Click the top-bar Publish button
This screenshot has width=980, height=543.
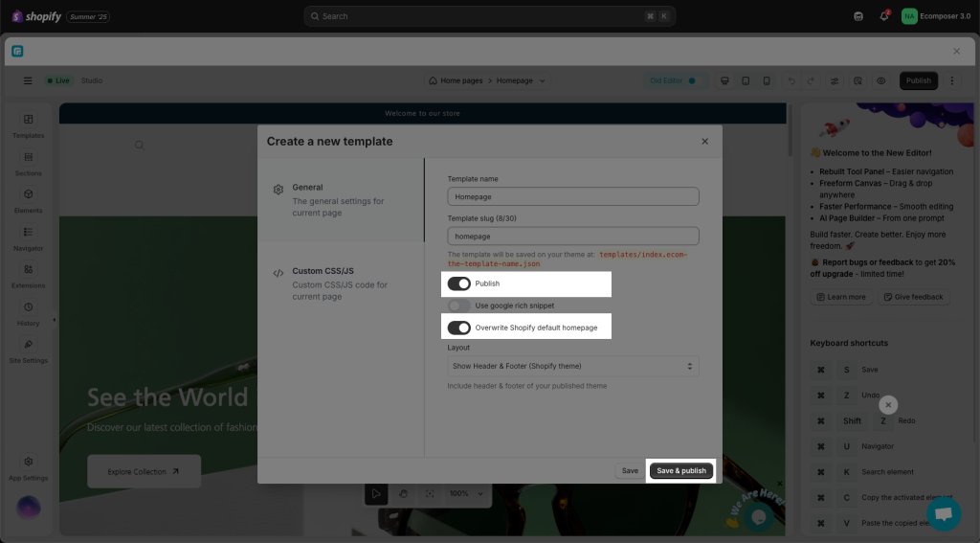pos(918,80)
